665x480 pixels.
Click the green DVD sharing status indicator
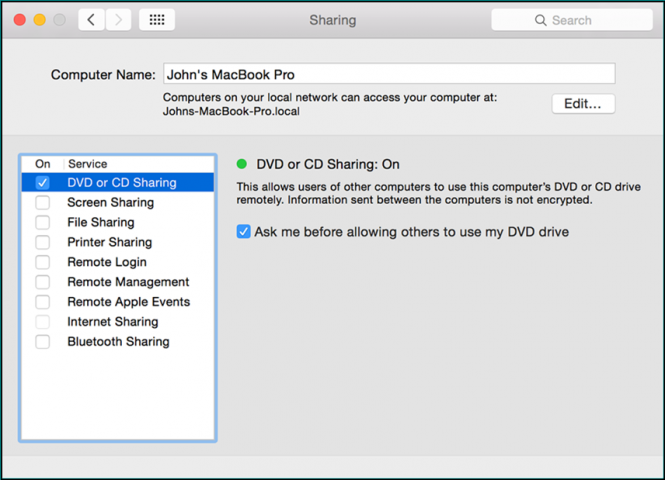pos(242,164)
